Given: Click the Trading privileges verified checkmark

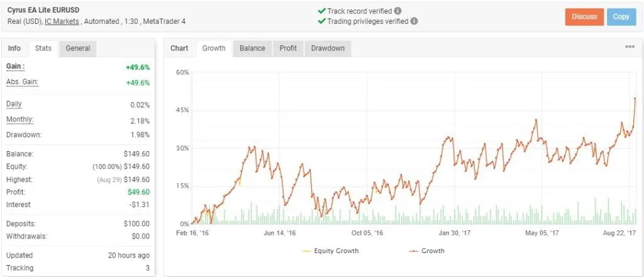Looking at the screenshot, I should [322, 21].
